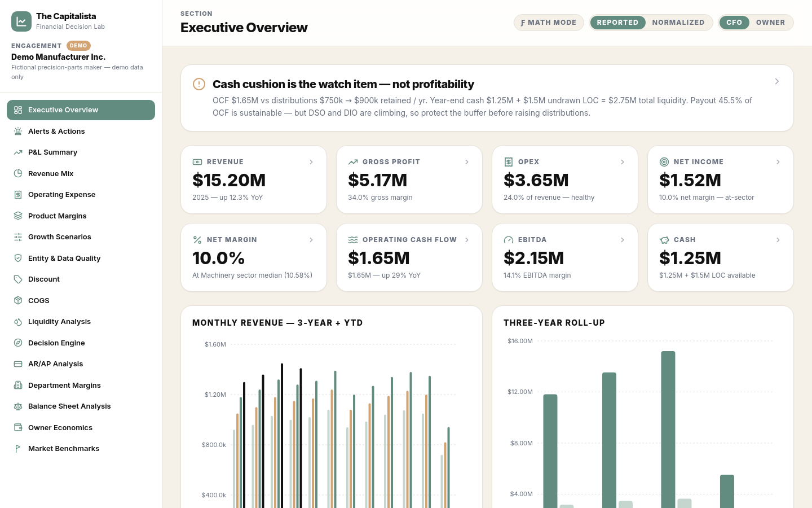Click the AR/AP Analysis card icon
Viewport: 812px width, 508px height.
pyautogui.click(x=18, y=364)
